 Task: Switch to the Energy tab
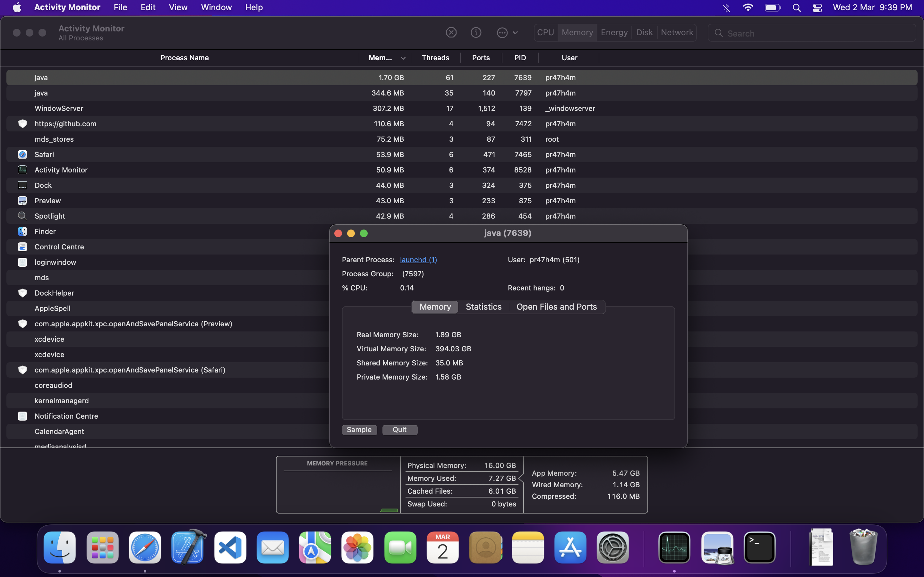[x=614, y=33]
